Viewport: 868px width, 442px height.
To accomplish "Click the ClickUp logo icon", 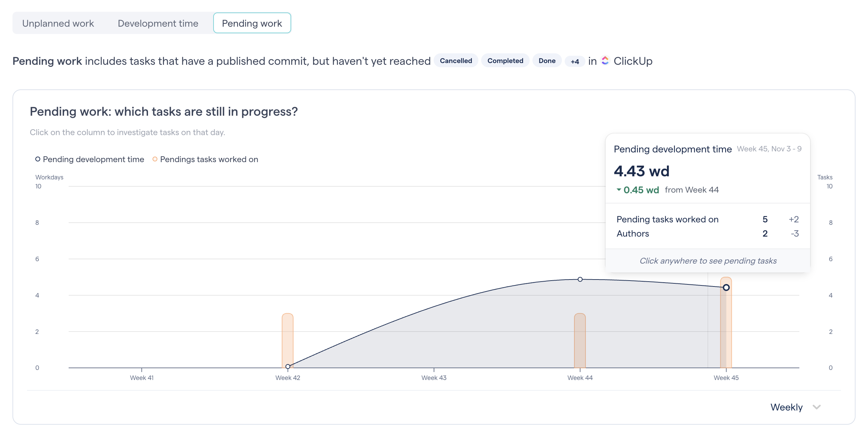I will pyautogui.click(x=605, y=61).
